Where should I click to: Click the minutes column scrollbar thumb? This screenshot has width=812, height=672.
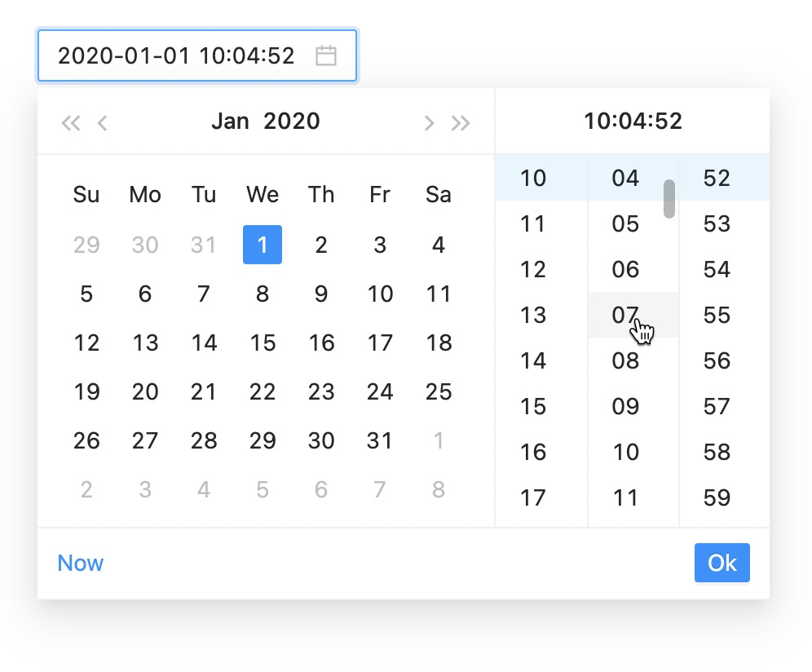coord(669,198)
